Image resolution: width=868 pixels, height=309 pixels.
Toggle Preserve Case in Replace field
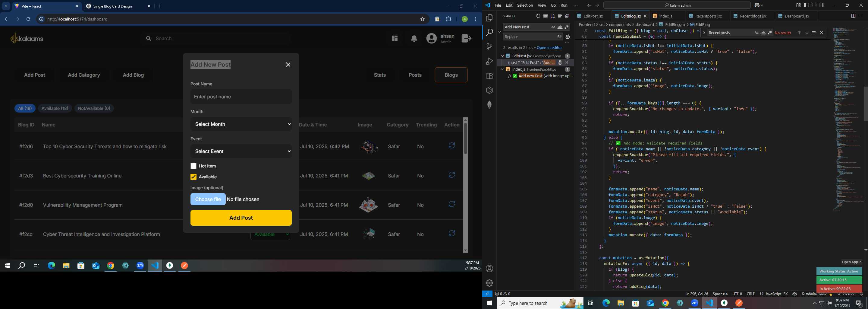[x=559, y=37]
